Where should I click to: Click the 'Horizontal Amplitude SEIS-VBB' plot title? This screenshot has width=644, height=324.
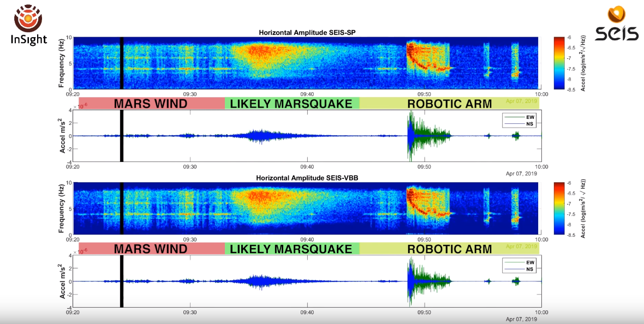[307, 178]
